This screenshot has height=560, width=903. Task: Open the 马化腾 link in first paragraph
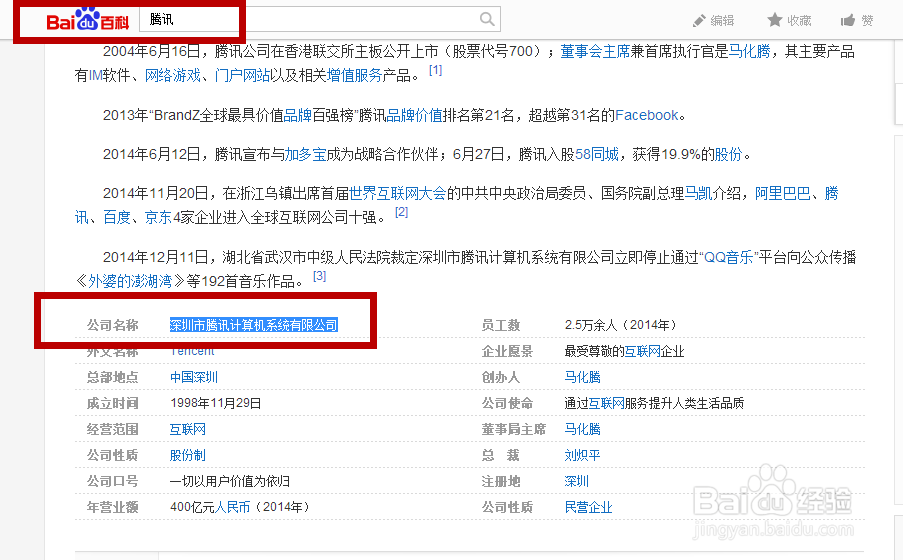coord(749,51)
